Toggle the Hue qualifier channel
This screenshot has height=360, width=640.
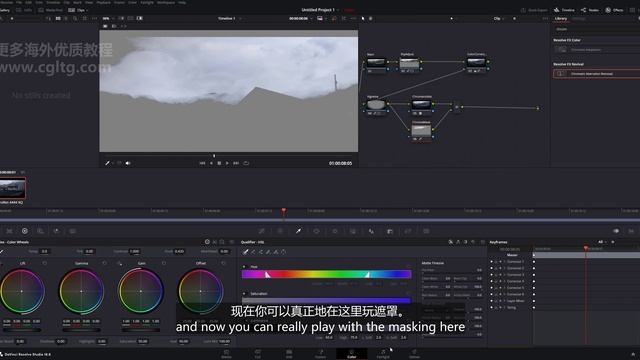tap(244, 267)
